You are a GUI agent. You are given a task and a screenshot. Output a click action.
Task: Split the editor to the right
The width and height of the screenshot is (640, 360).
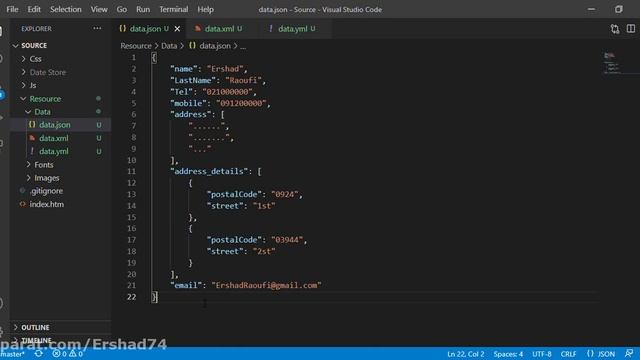point(631,29)
